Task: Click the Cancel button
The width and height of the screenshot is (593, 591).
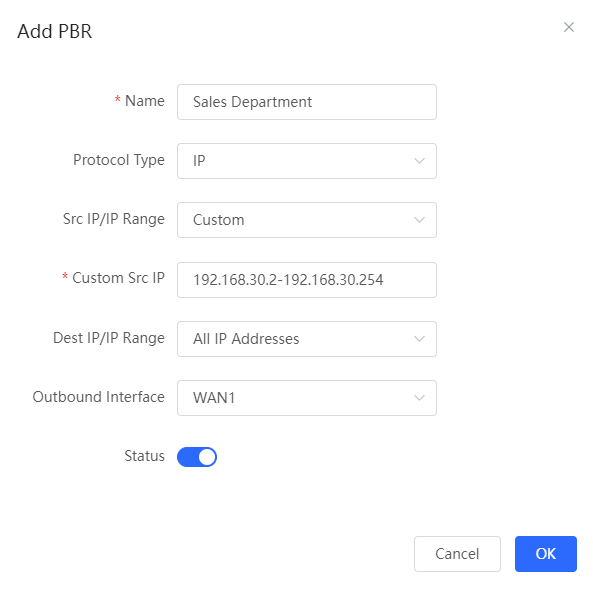Action: coord(457,554)
